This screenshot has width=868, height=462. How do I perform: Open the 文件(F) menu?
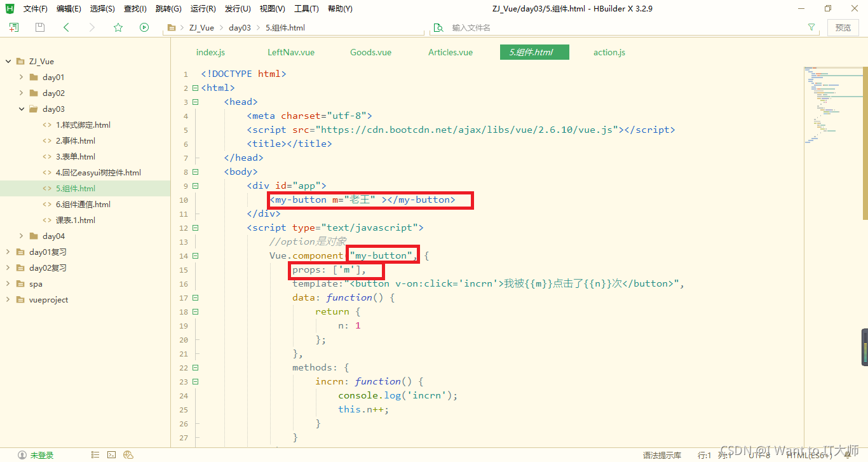tap(36, 9)
